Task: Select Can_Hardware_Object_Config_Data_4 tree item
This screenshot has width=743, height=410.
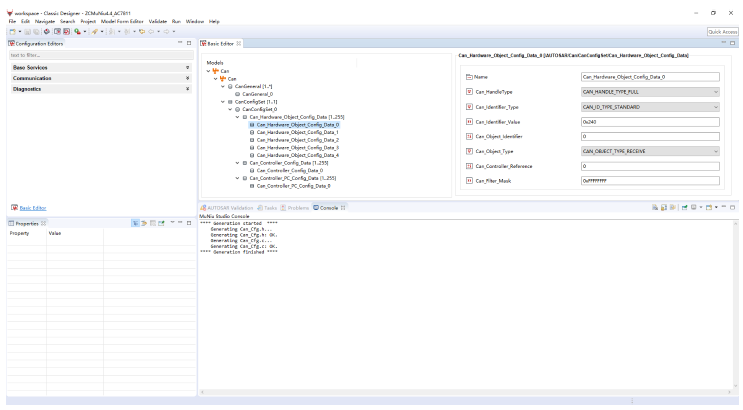Action: 297,155
